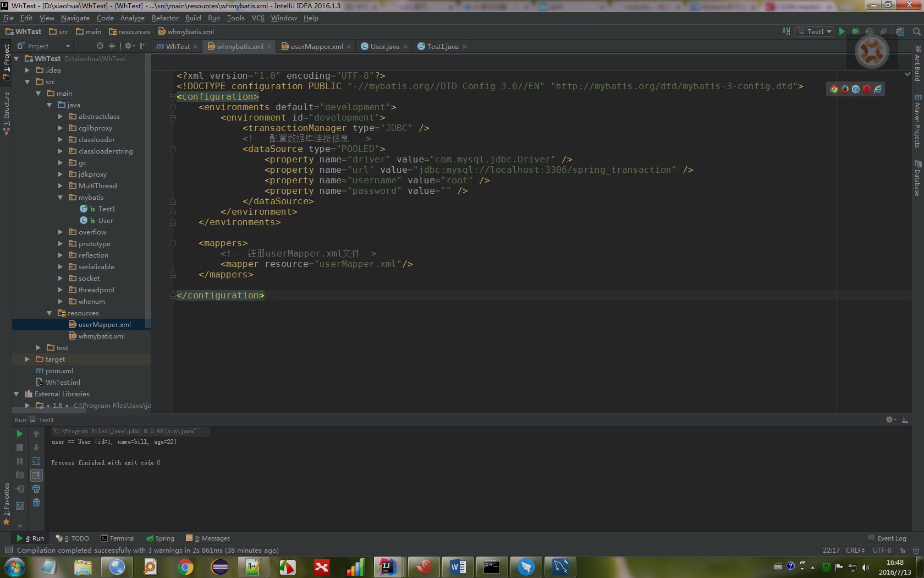Open the 0: Messages tool window button
The height and width of the screenshot is (578, 924).
pos(208,538)
